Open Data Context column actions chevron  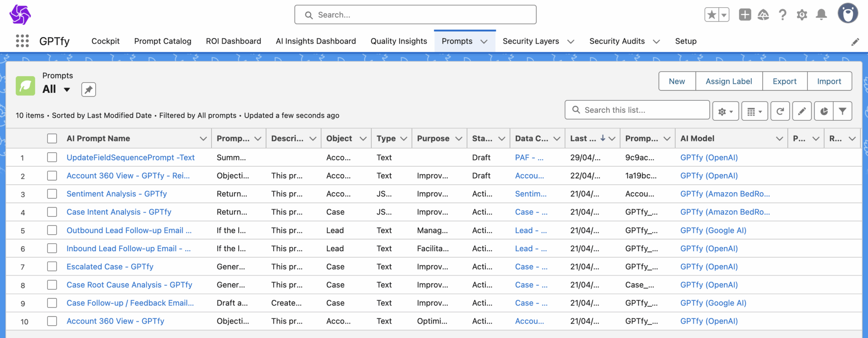[x=557, y=139]
